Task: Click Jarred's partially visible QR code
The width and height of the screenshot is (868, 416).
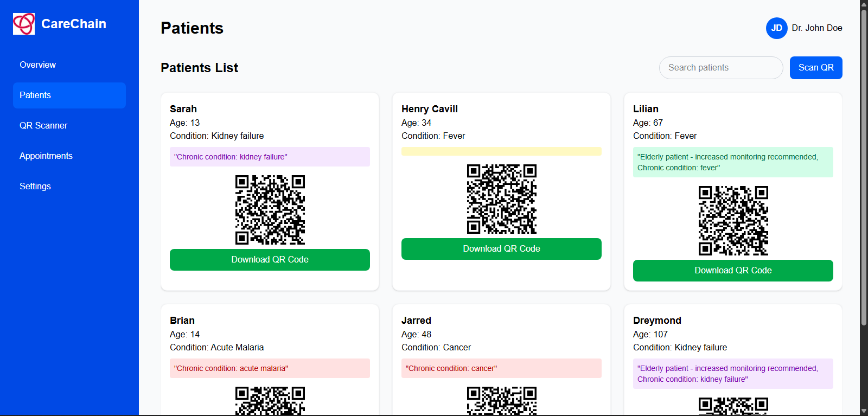Action: point(502,401)
